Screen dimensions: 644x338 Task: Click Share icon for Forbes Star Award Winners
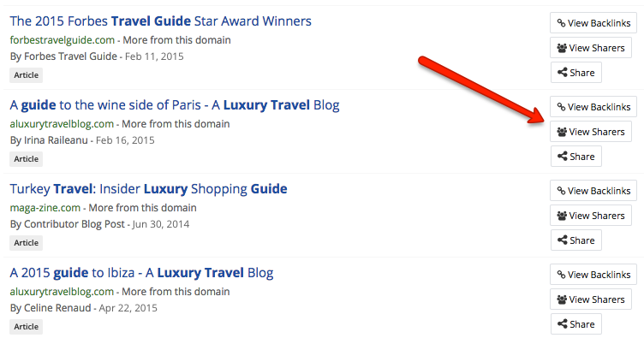563,73
